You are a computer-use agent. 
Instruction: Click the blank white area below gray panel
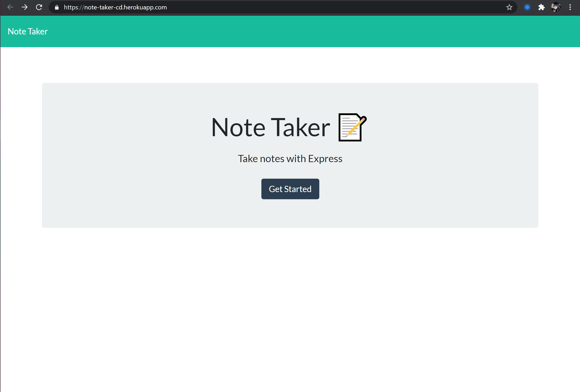[290, 299]
